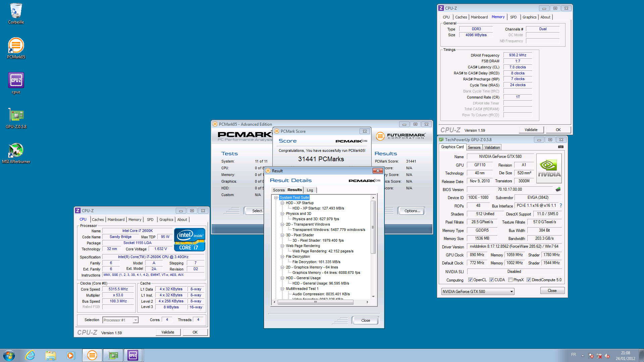Switch to Log tab in Result Details
This screenshot has width=644, height=362.
click(310, 190)
